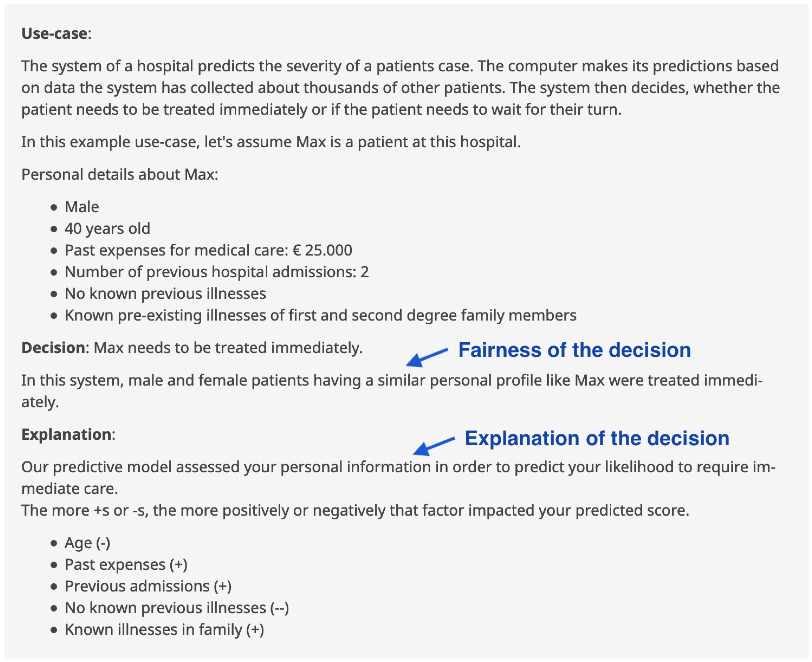812x662 pixels.
Task: Click the blue arrow beside Explanation annotation
Action: pyautogui.click(x=433, y=446)
